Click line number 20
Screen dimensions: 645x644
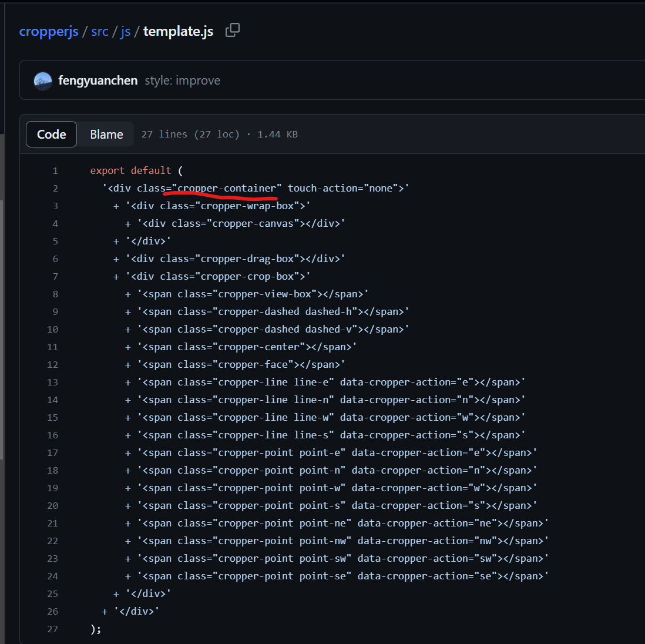[x=52, y=505]
